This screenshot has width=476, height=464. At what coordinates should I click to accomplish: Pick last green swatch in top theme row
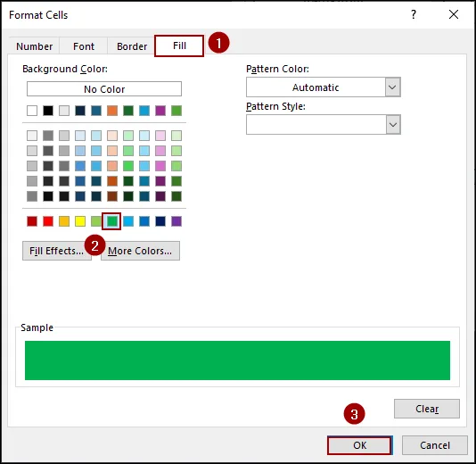pyautogui.click(x=176, y=111)
